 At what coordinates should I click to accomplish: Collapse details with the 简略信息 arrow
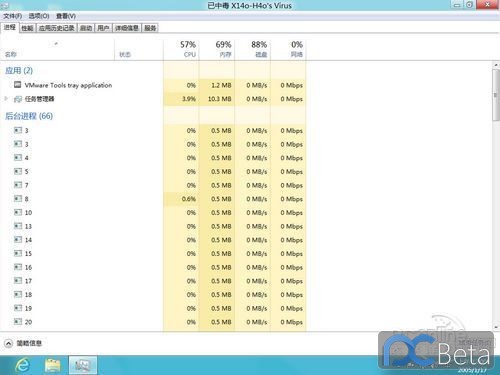(8, 343)
